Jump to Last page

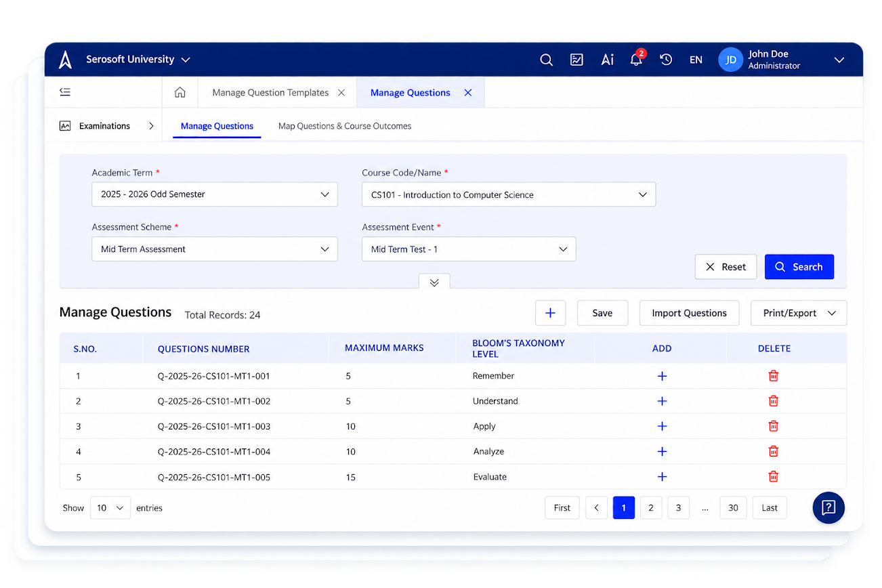pyautogui.click(x=770, y=507)
